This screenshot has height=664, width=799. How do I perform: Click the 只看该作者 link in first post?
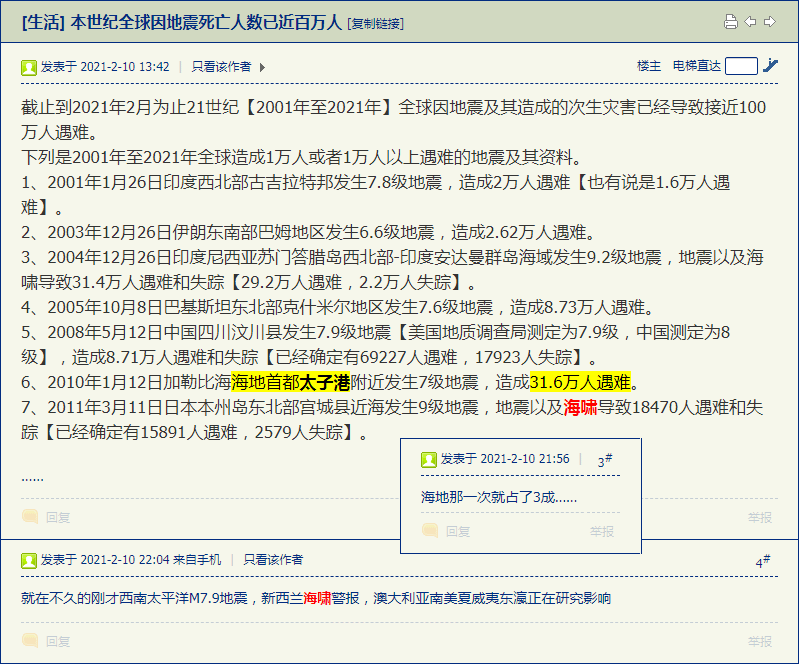click(x=221, y=67)
